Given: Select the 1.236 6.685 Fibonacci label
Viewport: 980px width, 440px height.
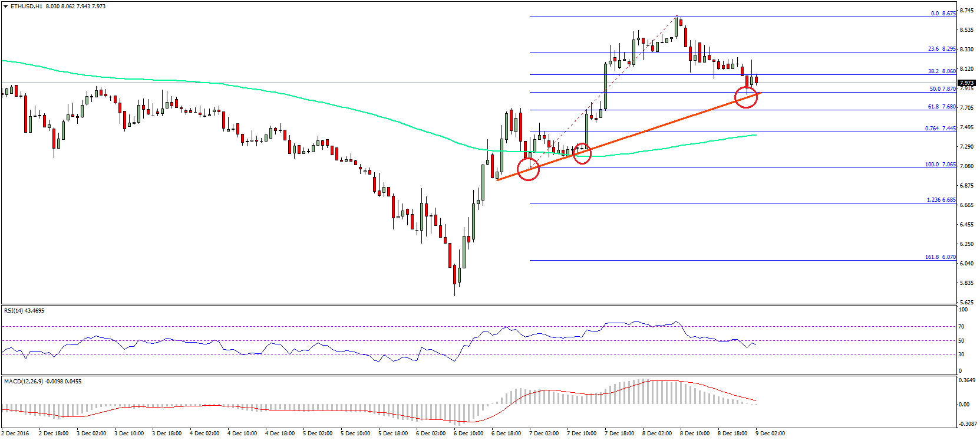Looking at the screenshot, I should click(x=941, y=200).
